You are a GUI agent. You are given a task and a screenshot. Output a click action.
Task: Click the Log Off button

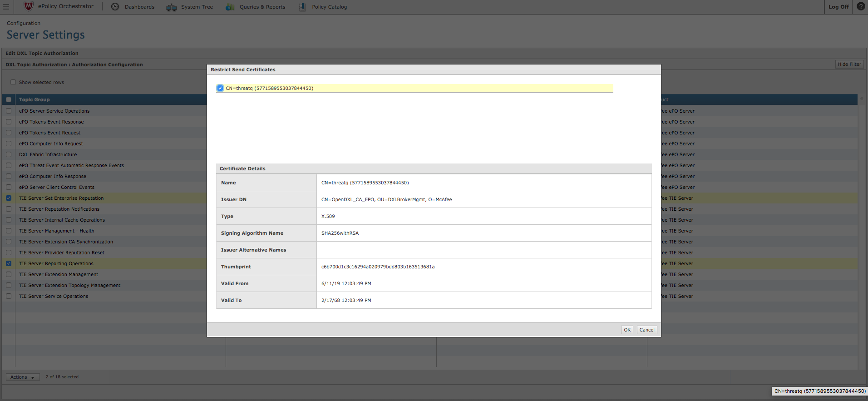pos(838,7)
